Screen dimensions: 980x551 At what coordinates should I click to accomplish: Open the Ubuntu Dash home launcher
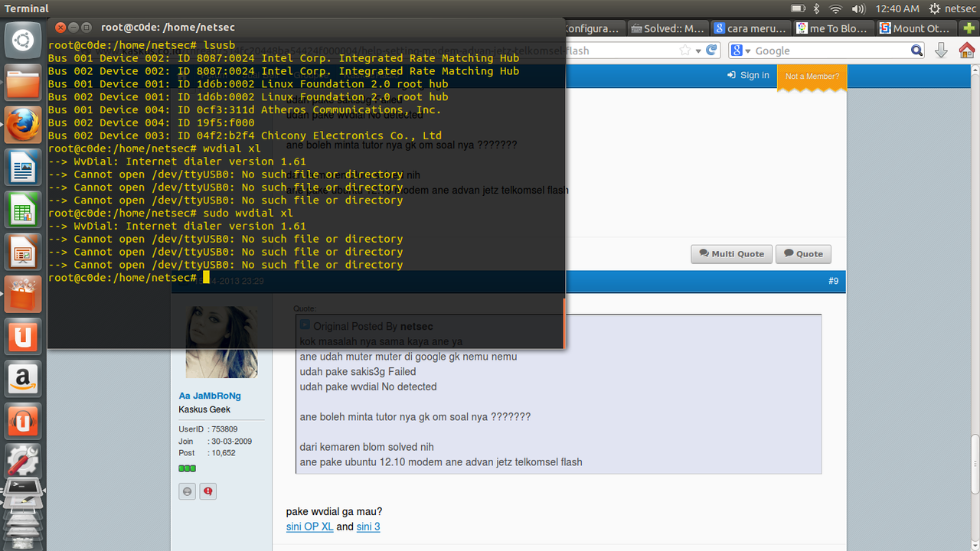(23, 41)
